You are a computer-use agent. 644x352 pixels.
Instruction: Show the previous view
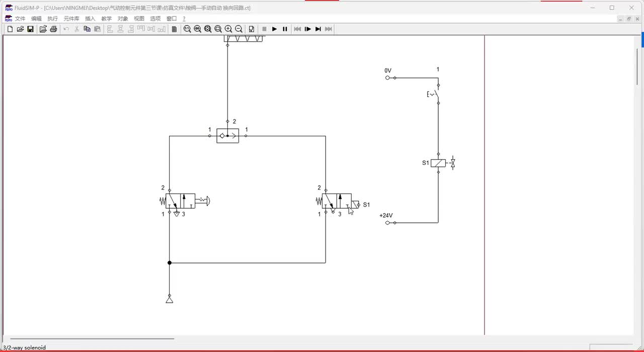click(198, 29)
